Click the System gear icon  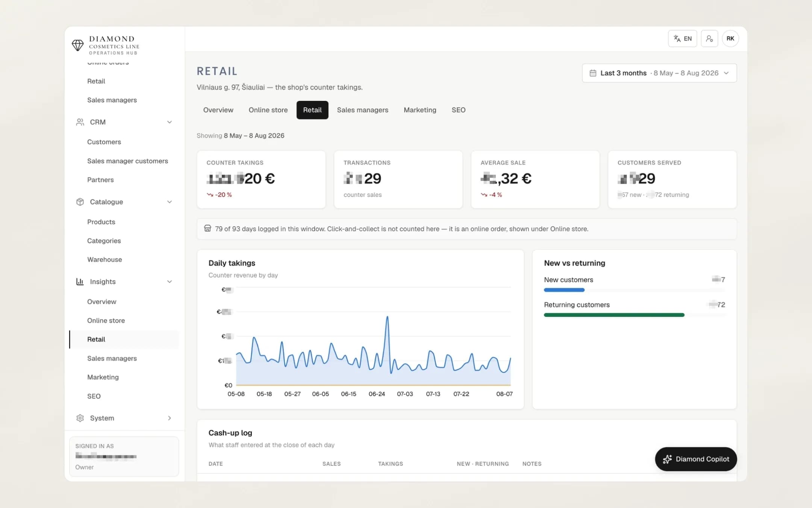(x=80, y=418)
